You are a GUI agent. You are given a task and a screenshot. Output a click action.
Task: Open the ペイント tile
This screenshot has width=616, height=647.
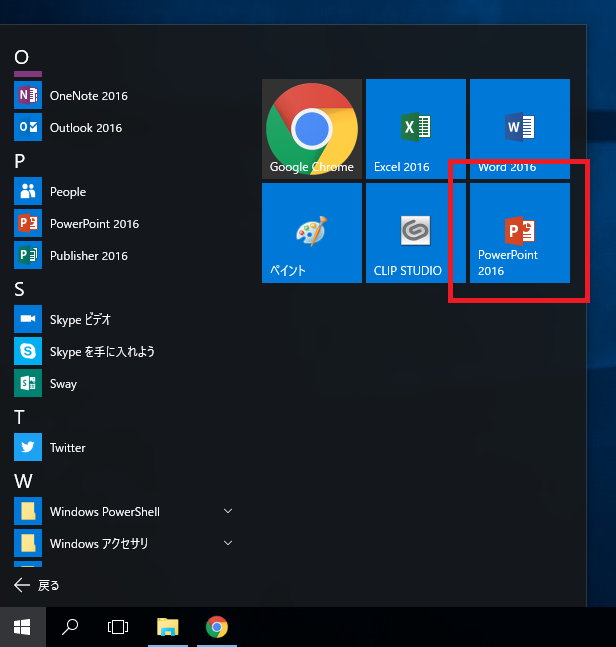coord(312,233)
